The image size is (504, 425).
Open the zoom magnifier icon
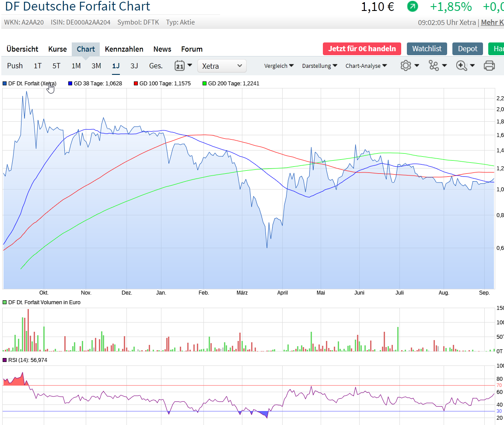(461, 66)
